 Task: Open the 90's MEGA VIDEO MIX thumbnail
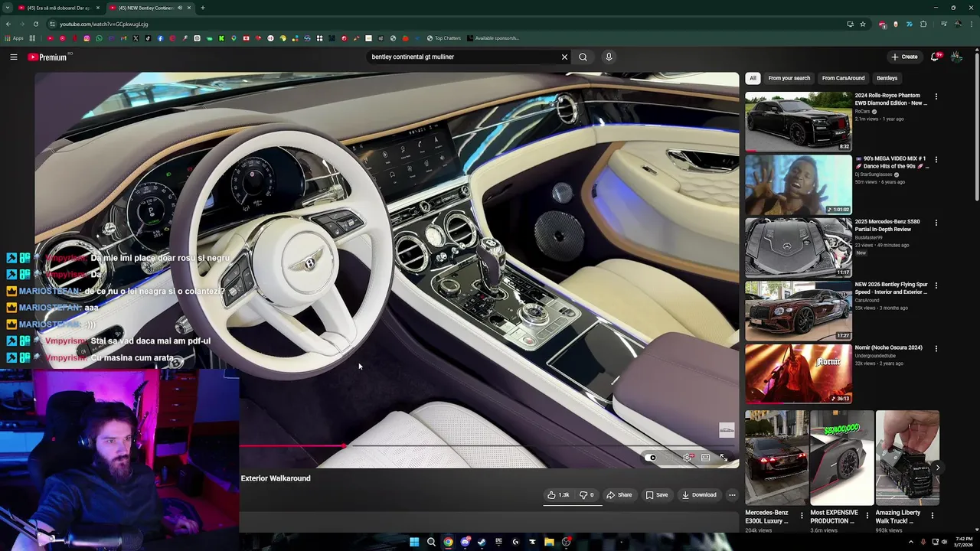pyautogui.click(x=799, y=184)
